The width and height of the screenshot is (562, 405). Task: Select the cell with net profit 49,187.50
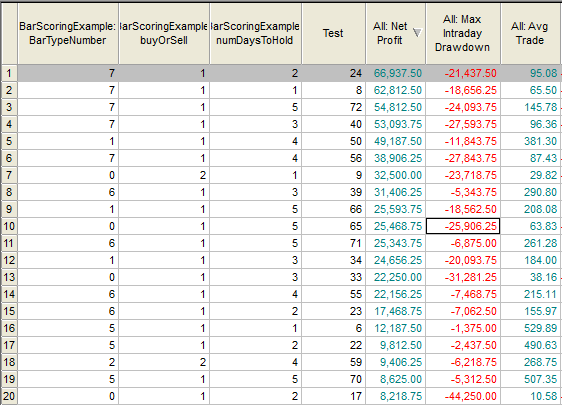pos(396,141)
